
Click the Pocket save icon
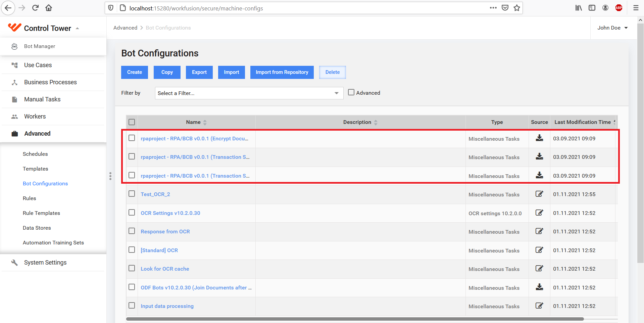(505, 8)
